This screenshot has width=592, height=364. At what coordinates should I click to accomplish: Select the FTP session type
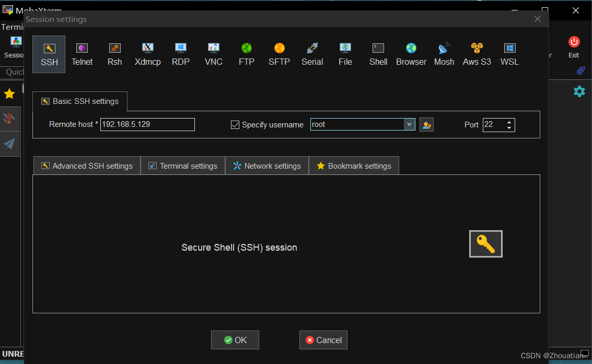246,54
